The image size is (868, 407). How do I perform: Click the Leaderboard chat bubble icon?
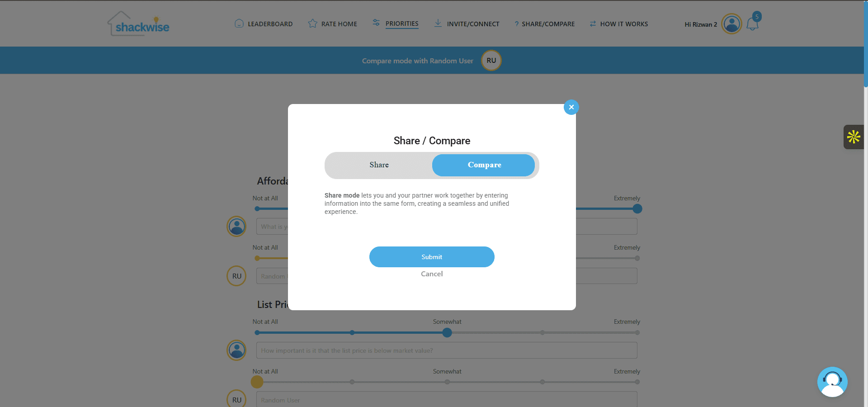(239, 24)
